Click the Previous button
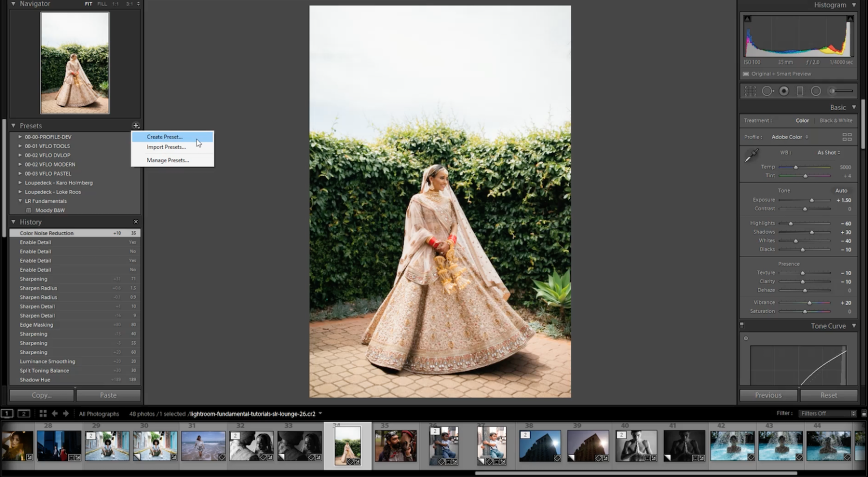This screenshot has width=868, height=477. pos(768,395)
